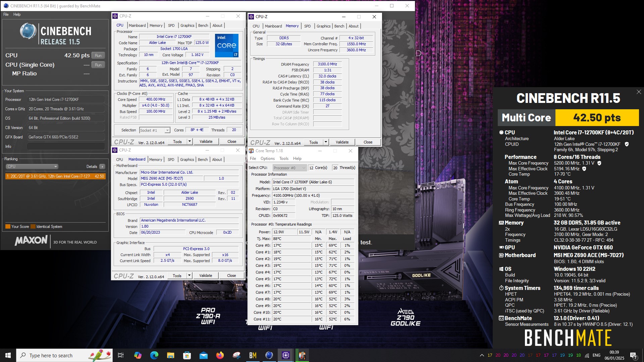This screenshot has height=362, width=644.
Task: Open Tools dropdown arrow in CPU-Z CPU window
Action: pos(190,141)
